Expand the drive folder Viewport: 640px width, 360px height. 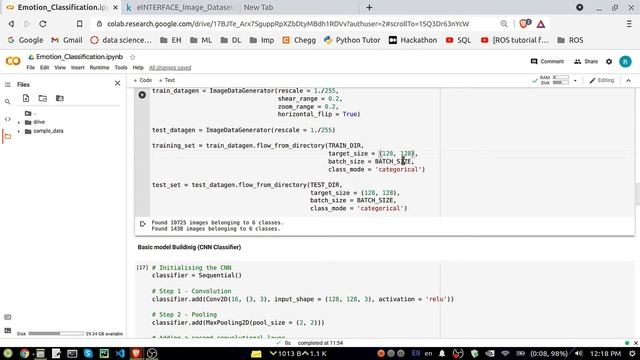pyautogui.click(x=19, y=122)
